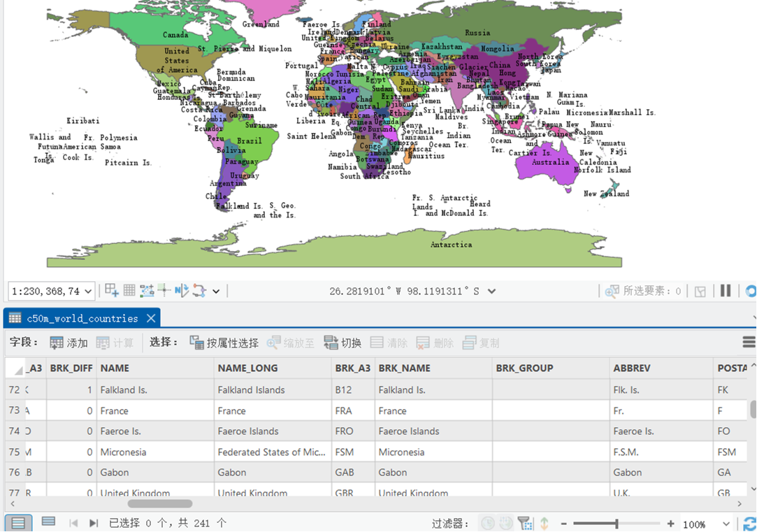Sort by the NAME column header
The height and width of the screenshot is (532, 757).
pyautogui.click(x=155, y=368)
